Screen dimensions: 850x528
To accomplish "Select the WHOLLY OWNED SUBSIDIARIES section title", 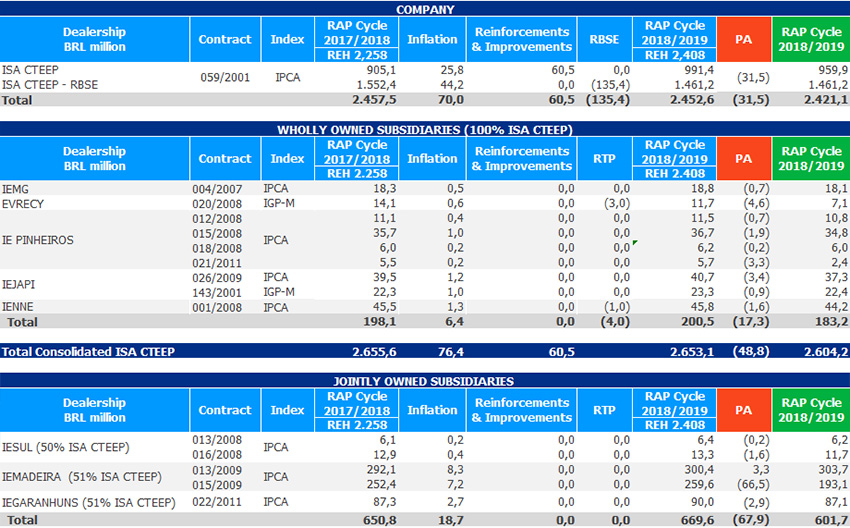I will [425, 130].
